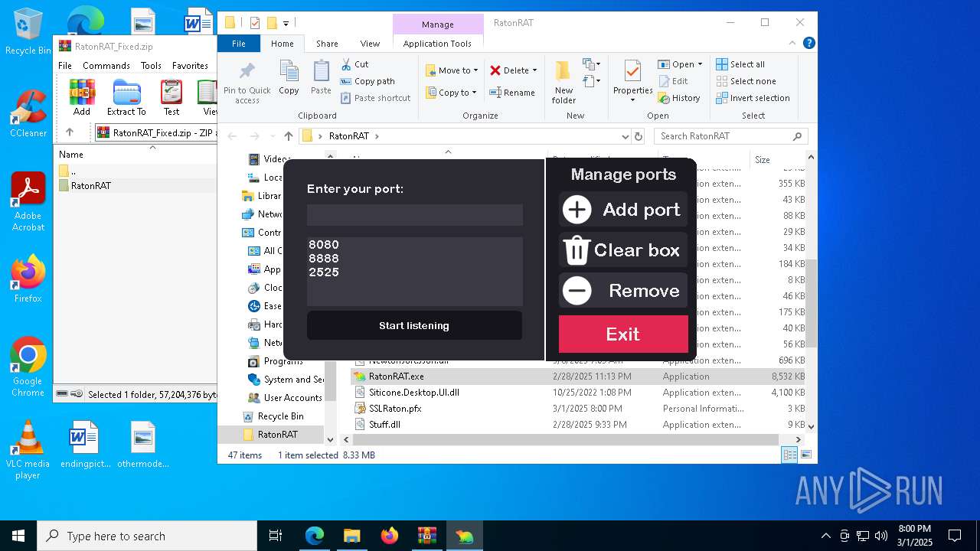Click the Help question mark icon

click(808, 44)
